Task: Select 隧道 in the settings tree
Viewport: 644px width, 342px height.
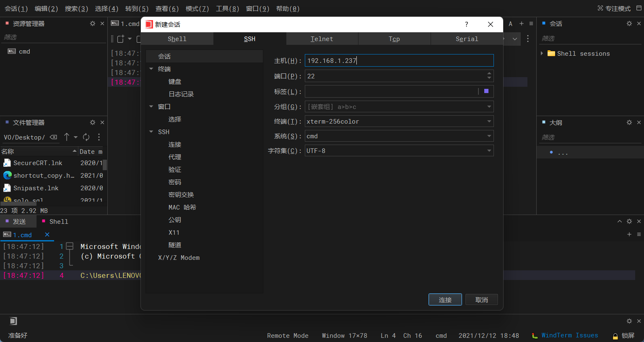Action: point(175,245)
